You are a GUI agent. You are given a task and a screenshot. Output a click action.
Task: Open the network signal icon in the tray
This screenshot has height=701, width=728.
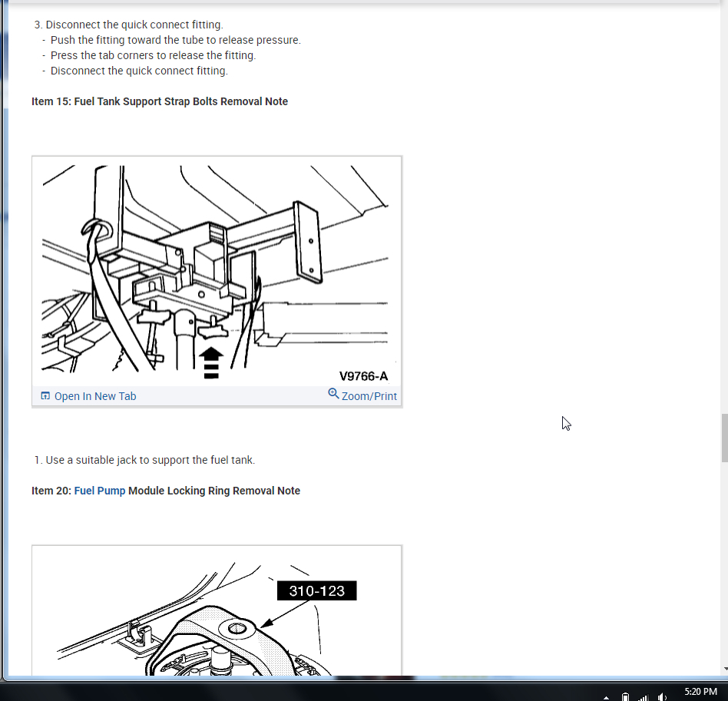644,696
